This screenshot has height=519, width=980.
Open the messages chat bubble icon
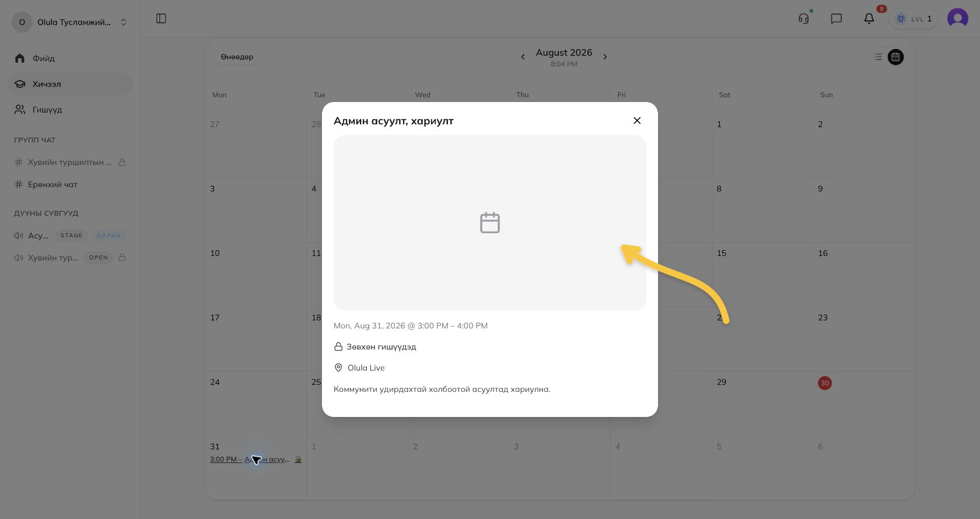point(836,19)
